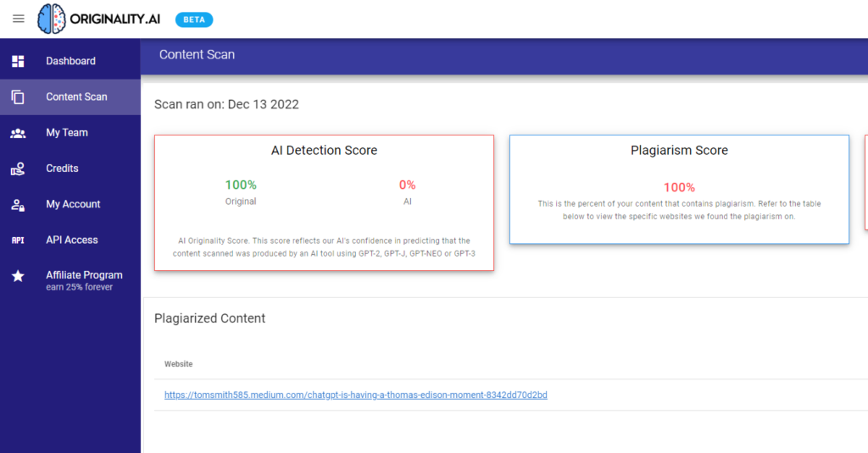Click the API Access icon

18,240
